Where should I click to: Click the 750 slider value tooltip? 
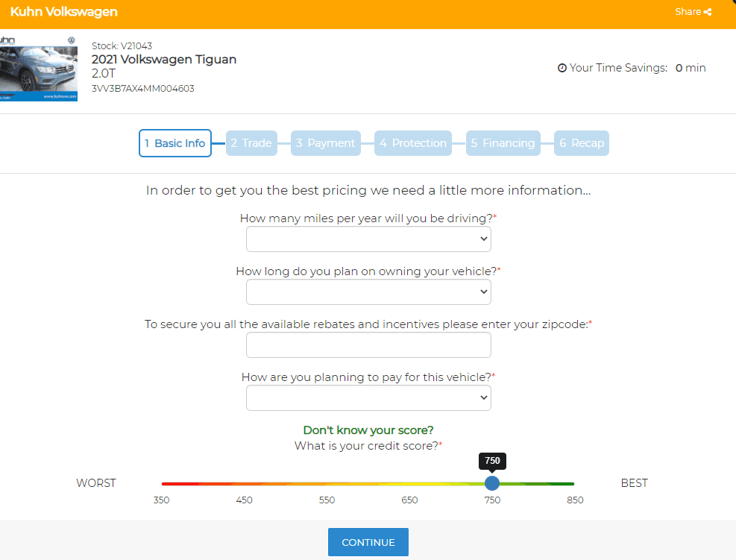pos(492,461)
